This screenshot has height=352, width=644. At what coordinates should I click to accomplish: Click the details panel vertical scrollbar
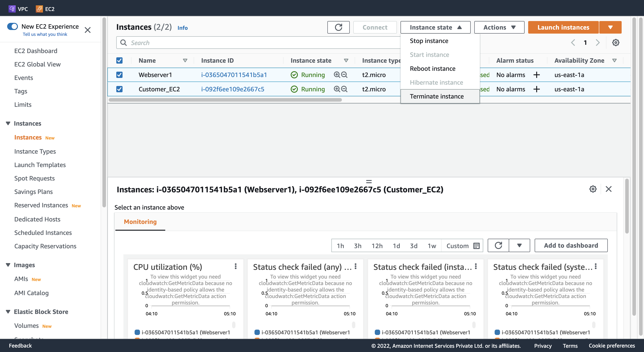coord(627,206)
